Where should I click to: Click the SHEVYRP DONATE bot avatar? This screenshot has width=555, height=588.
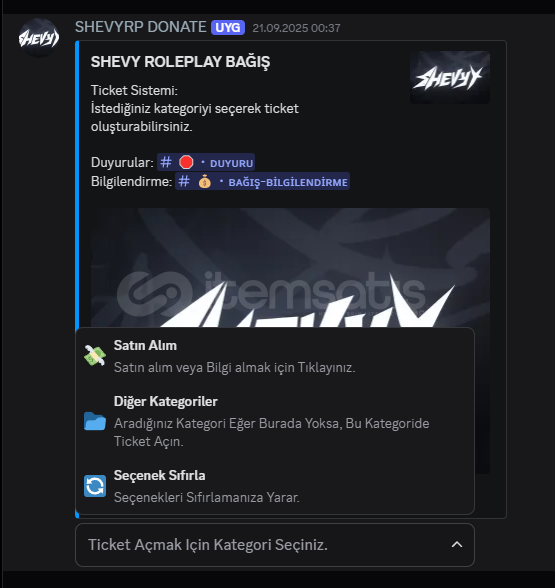click(x=39, y=38)
